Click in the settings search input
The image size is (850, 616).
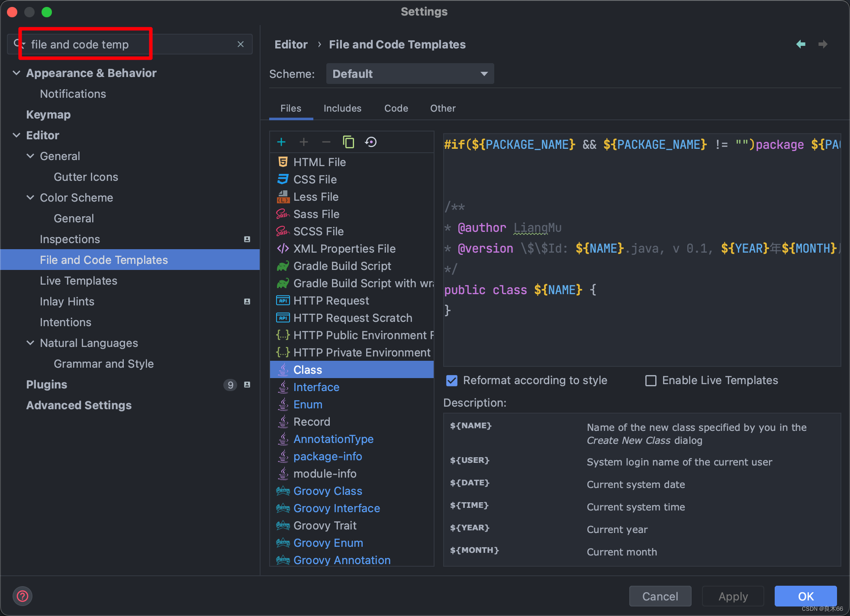(130, 44)
